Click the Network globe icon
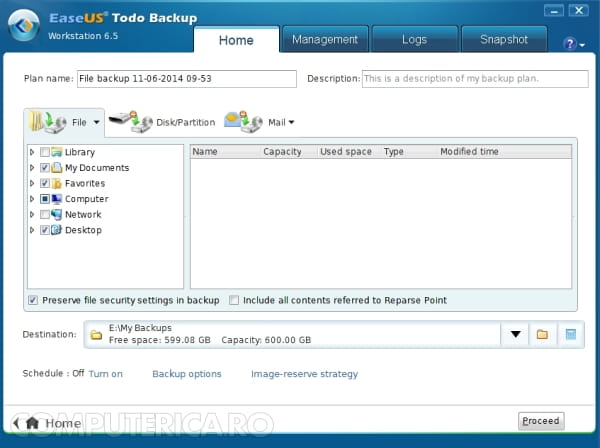The width and height of the screenshot is (600, 448). click(x=57, y=215)
